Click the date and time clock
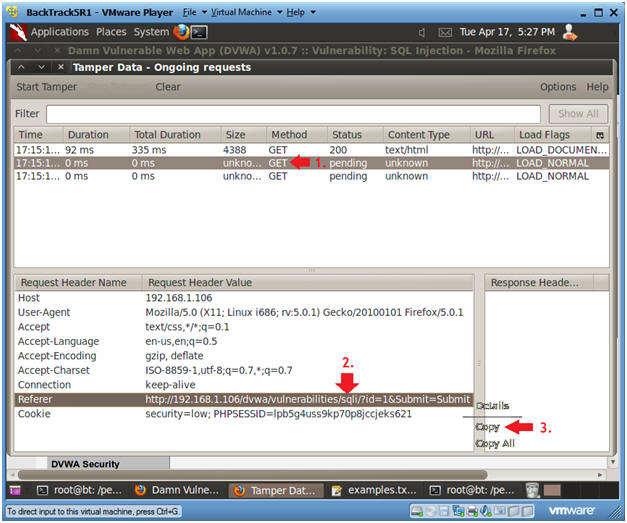The height and width of the screenshot is (523, 627). 507,32
